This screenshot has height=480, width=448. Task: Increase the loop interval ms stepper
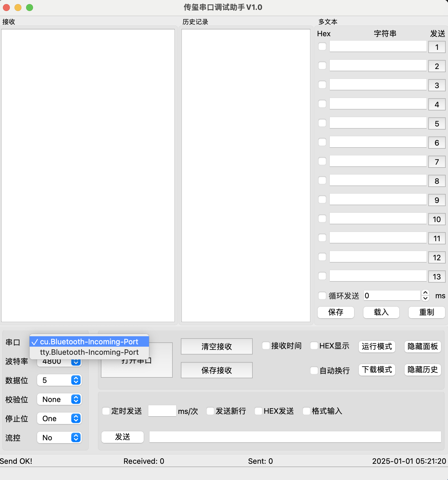click(x=425, y=293)
